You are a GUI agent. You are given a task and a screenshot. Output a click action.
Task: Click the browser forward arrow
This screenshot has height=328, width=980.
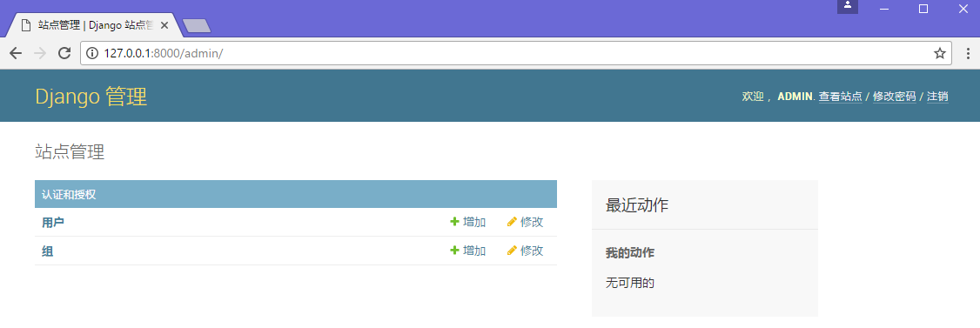(x=40, y=53)
